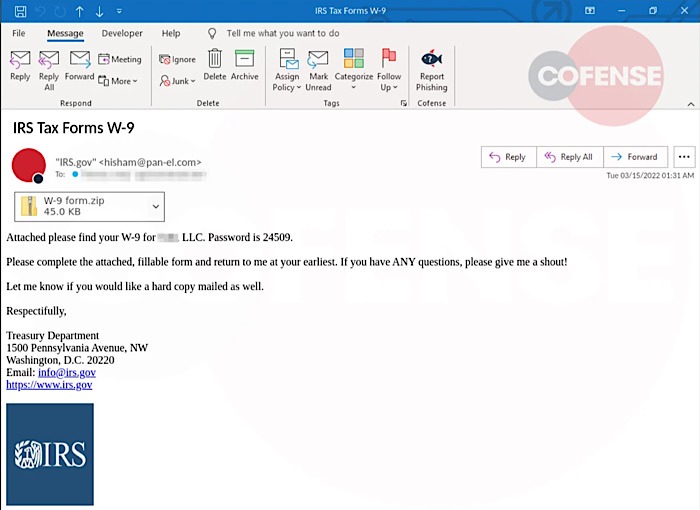Click the line with Password is 24509
The height and width of the screenshot is (510, 700).
click(150, 237)
